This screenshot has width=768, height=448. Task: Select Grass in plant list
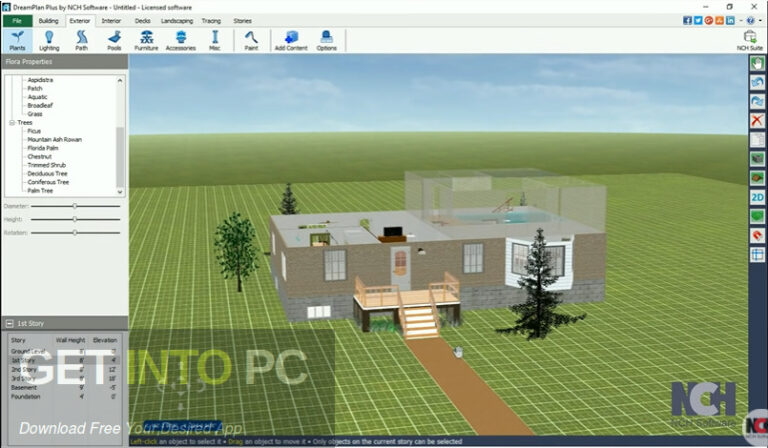click(35, 114)
